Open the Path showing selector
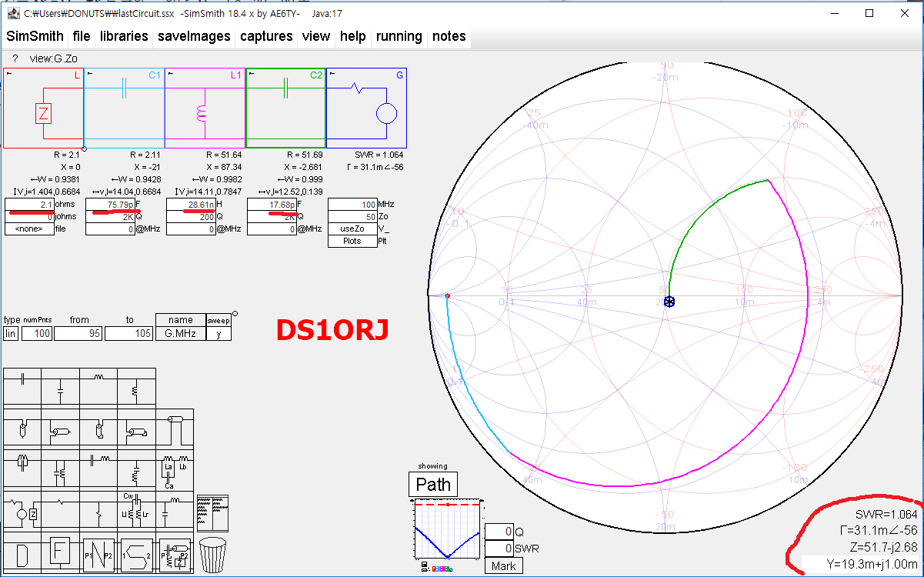924x577 pixels. pos(433,485)
